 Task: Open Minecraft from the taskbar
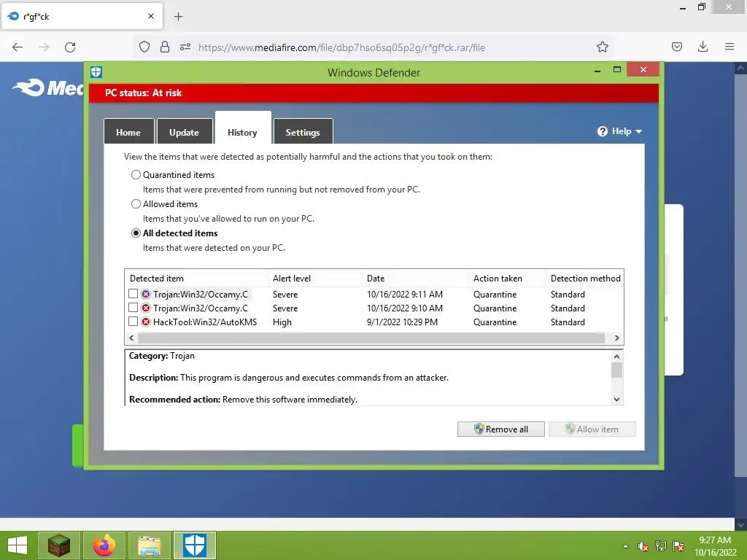click(59, 545)
